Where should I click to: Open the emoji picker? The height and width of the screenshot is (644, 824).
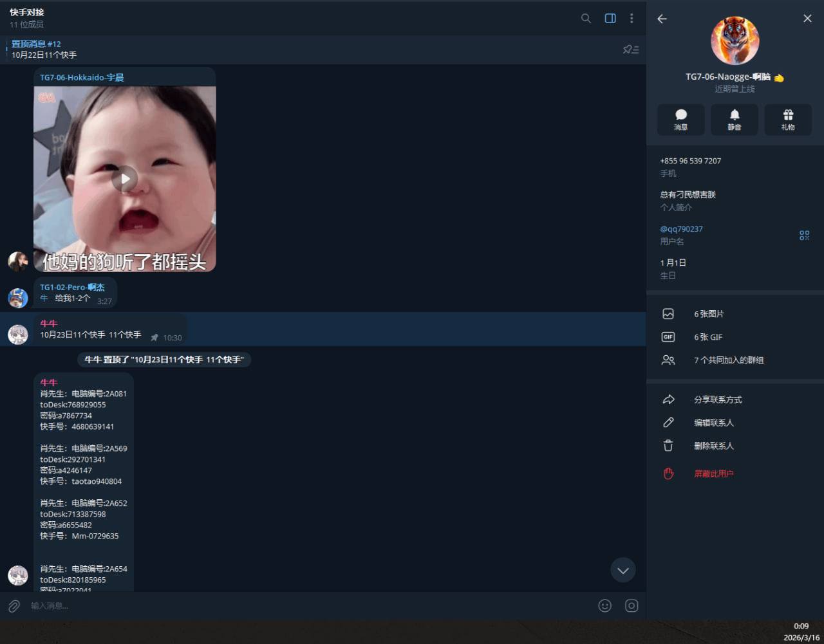click(x=604, y=605)
